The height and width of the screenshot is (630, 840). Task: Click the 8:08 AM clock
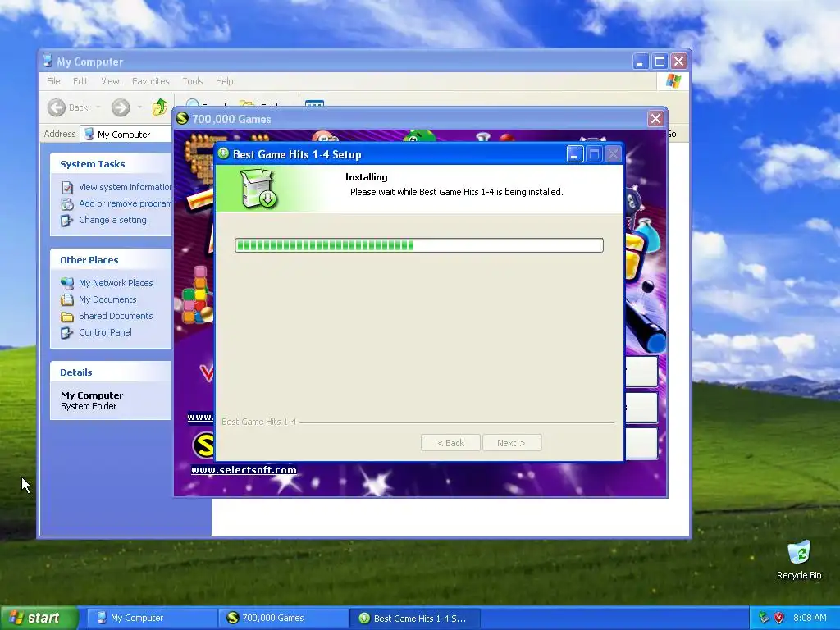point(810,618)
